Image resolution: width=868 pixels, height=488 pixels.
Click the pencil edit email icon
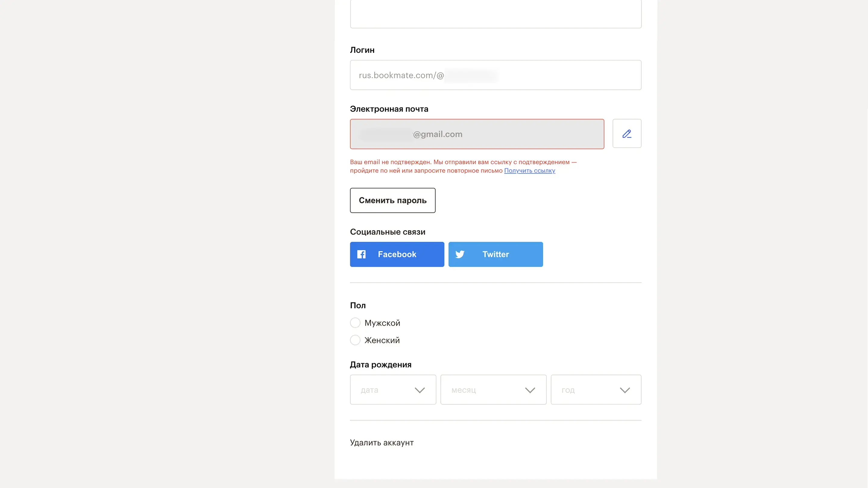click(x=627, y=134)
